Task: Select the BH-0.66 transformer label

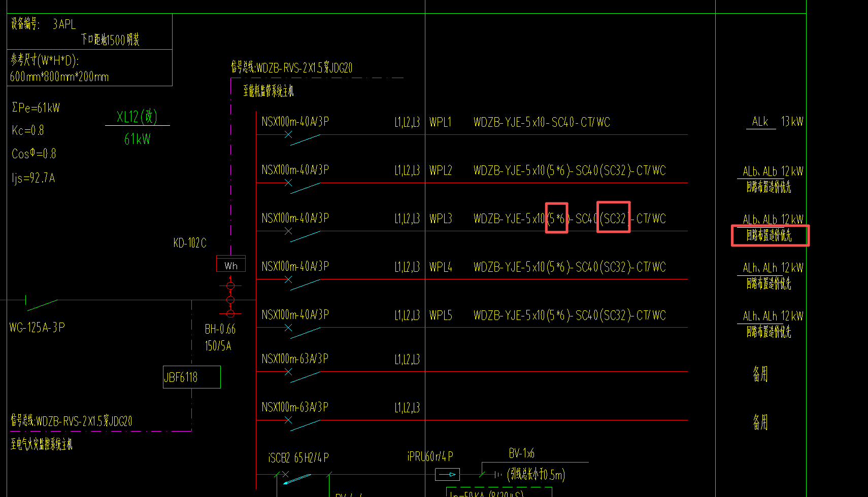Action: [x=220, y=329]
